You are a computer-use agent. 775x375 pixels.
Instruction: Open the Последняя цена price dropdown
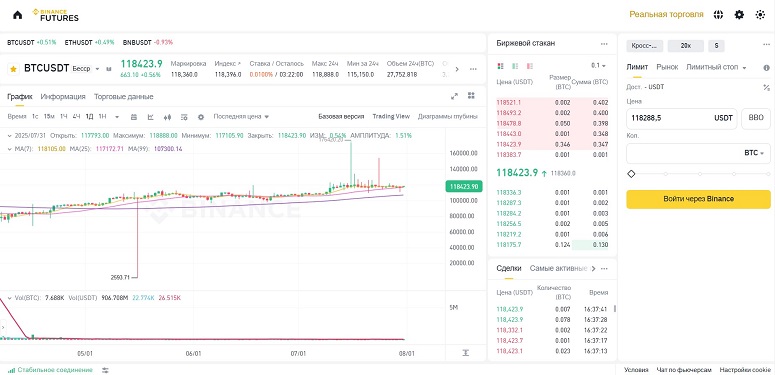tap(241, 117)
